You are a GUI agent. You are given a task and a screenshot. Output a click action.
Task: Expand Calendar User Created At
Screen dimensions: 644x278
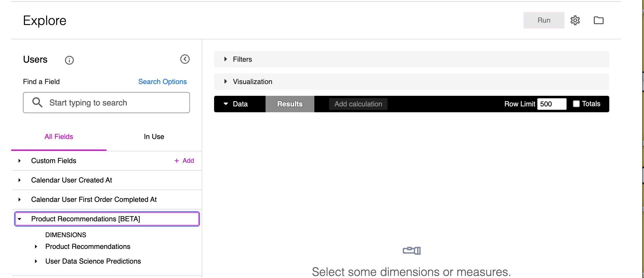19,180
